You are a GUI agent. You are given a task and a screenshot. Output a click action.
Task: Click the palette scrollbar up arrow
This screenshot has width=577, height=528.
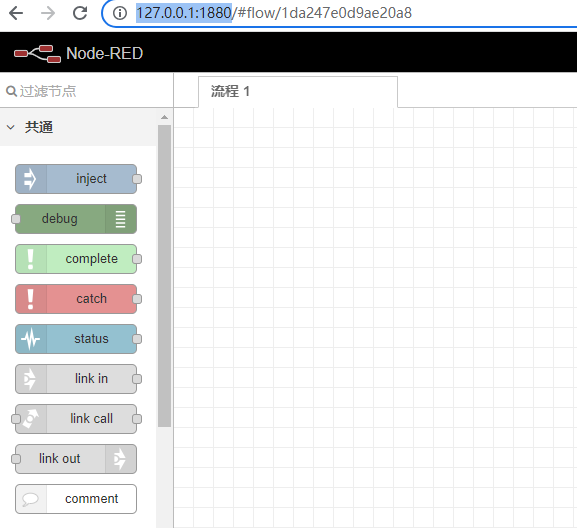point(164,117)
